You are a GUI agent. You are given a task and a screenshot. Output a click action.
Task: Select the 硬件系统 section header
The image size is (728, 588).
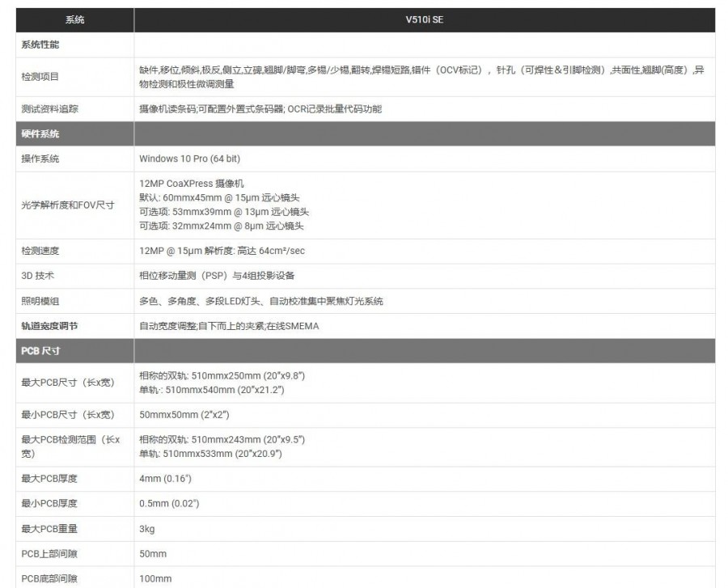(x=40, y=133)
